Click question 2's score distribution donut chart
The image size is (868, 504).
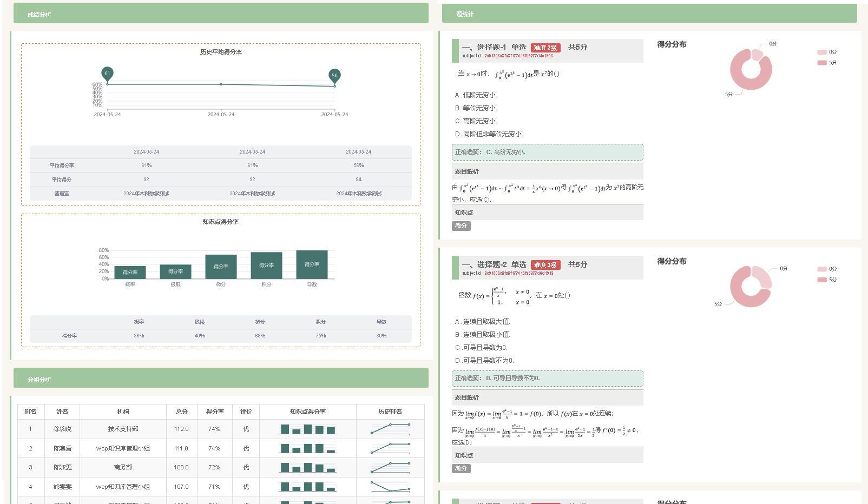coord(751,287)
